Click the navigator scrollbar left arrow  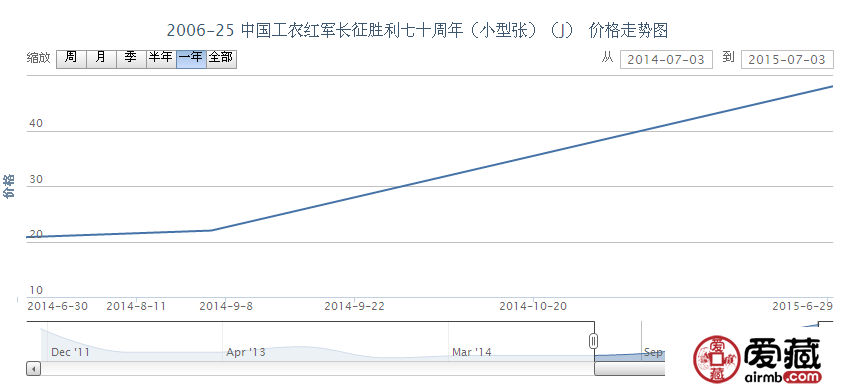pos(34,369)
